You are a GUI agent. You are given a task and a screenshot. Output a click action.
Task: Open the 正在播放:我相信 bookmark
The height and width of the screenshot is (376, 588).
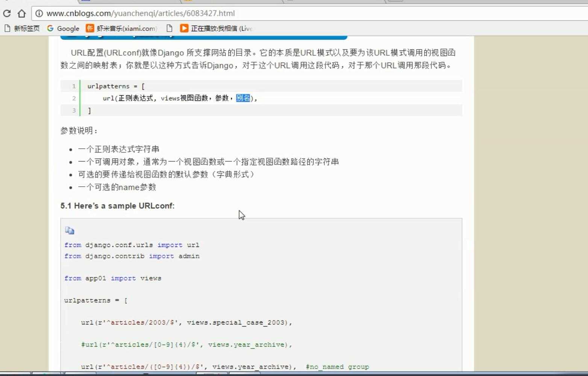coord(216,28)
